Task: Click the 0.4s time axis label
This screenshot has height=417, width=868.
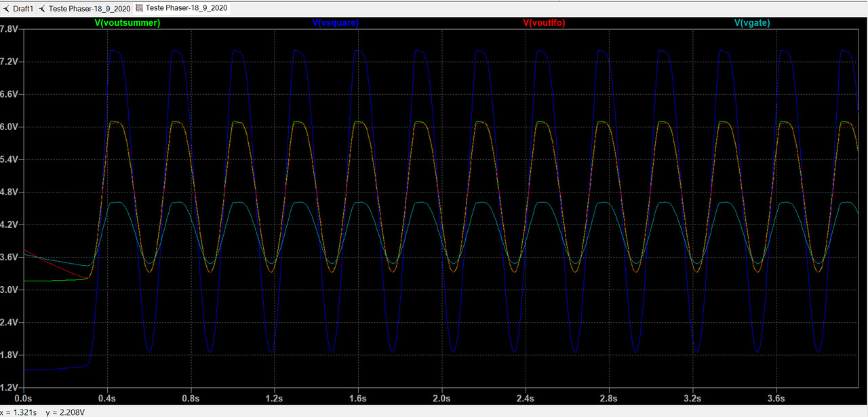Action: tap(107, 398)
